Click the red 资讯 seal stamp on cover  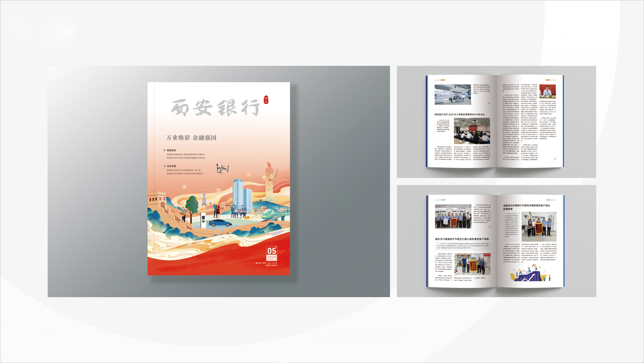tap(266, 100)
